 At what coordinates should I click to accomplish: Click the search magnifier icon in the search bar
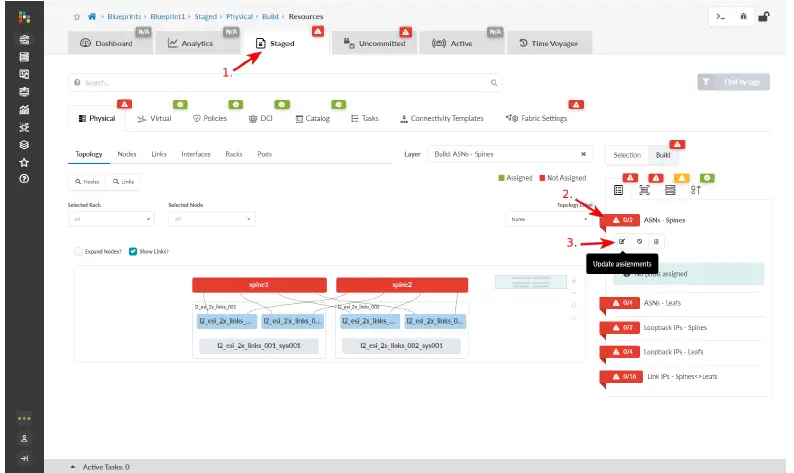click(x=494, y=83)
